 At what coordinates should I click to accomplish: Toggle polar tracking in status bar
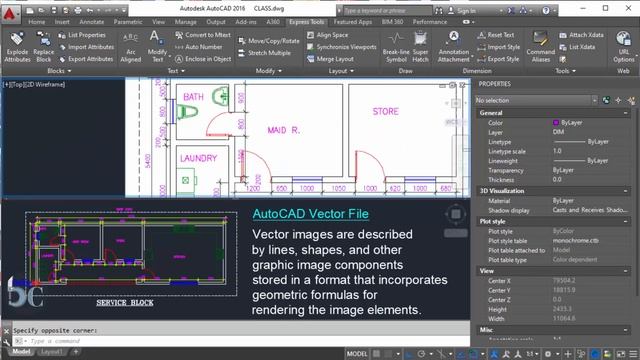point(422,354)
